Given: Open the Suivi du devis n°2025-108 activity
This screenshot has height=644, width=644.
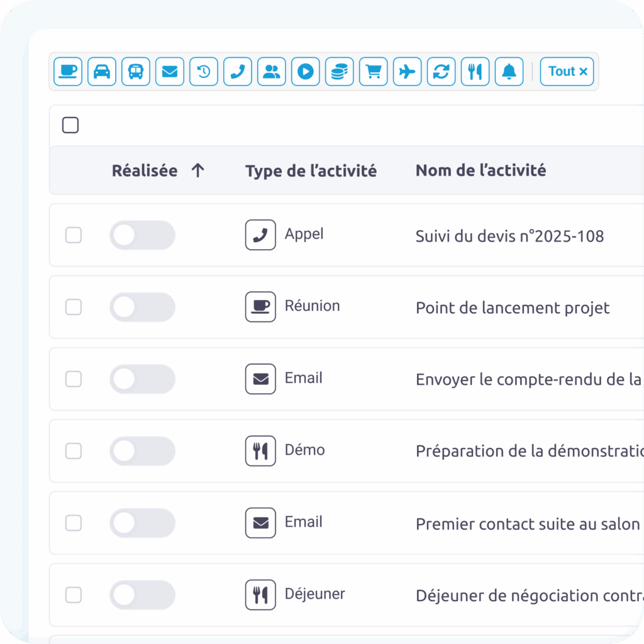Looking at the screenshot, I should [x=509, y=236].
